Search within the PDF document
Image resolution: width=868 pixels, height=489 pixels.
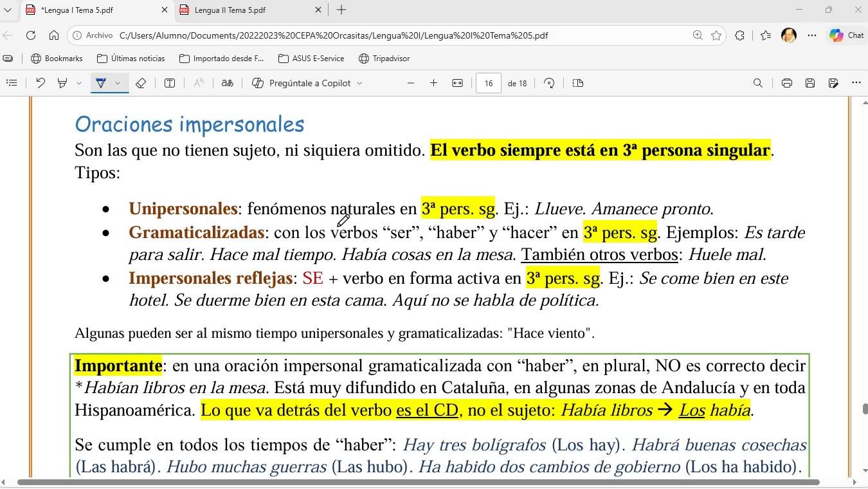(758, 83)
